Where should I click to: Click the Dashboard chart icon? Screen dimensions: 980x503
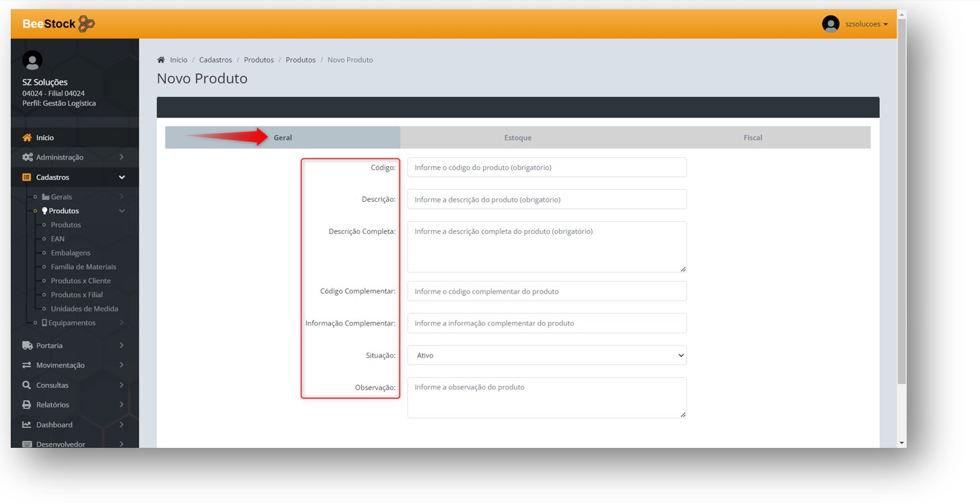(x=27, y=425)
